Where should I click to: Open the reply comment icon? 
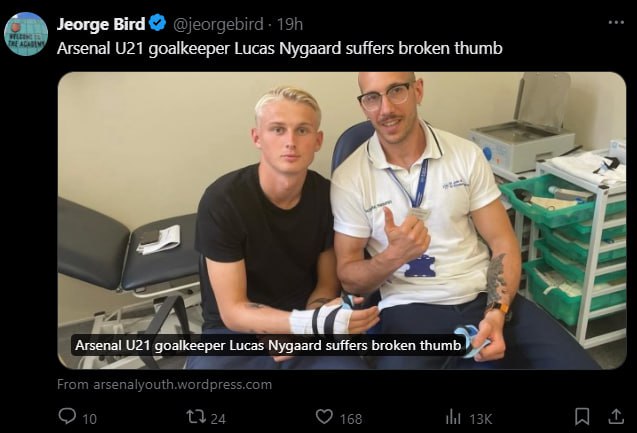[67, 416]
